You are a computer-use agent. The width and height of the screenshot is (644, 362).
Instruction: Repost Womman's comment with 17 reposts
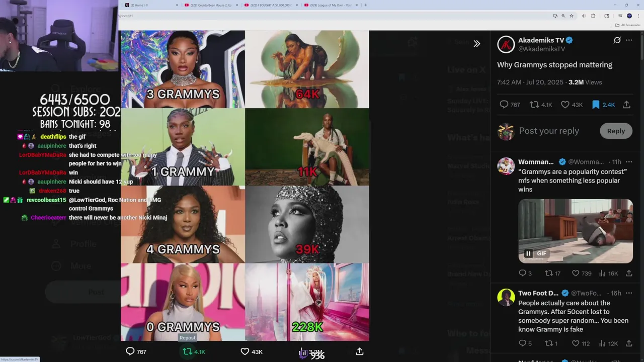553,273
